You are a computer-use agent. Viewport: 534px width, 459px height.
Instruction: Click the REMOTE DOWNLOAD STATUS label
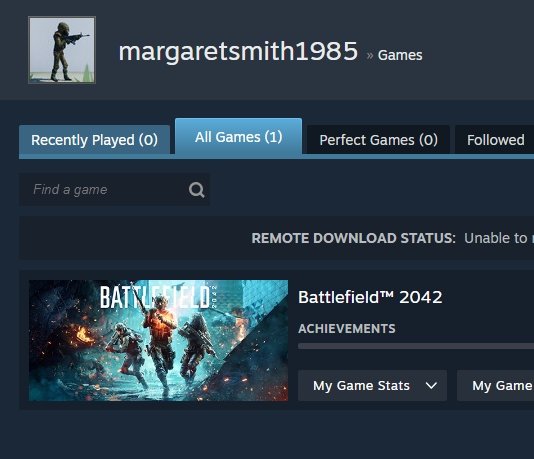click(353, 238)
